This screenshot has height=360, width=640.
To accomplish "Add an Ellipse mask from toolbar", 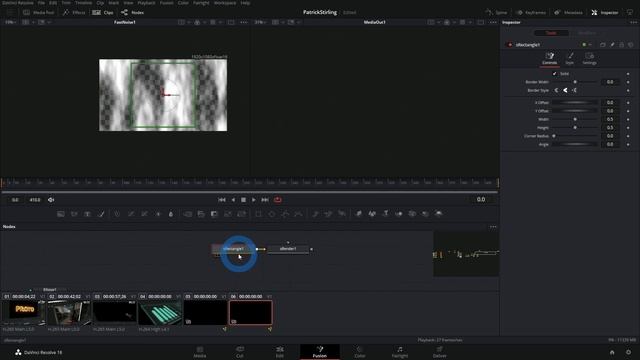I will tap(272, 214).
